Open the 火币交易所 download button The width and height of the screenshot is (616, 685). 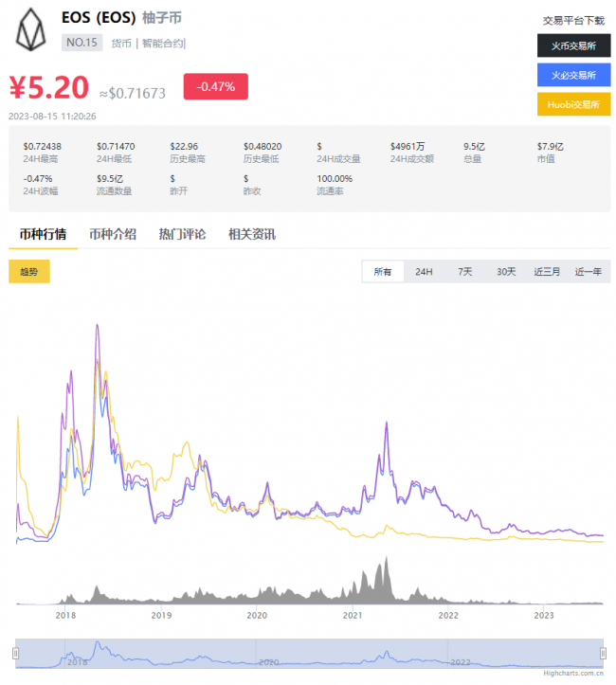coord(573,45)
